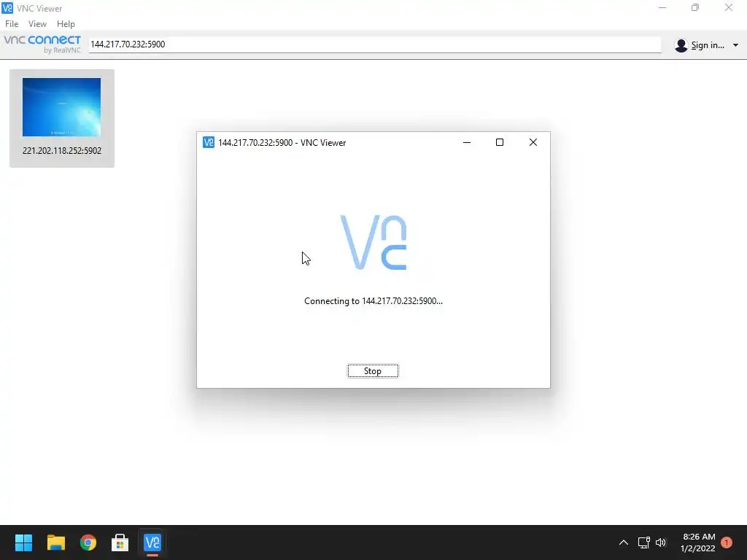Restore down the main VNC Viewer window
The height and width of the screenshot is (560, 747).
pyautogui.click(x=695, y=7)
